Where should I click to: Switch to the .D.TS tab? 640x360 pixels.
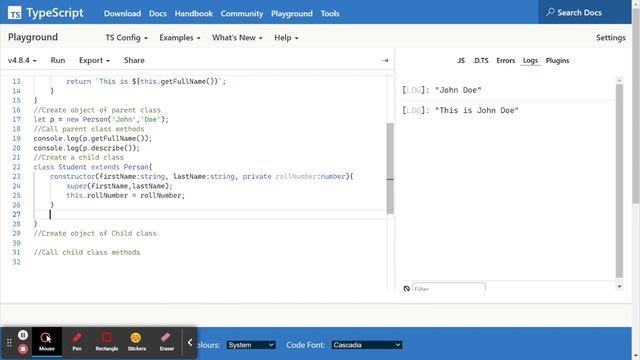tap(480, 60)
